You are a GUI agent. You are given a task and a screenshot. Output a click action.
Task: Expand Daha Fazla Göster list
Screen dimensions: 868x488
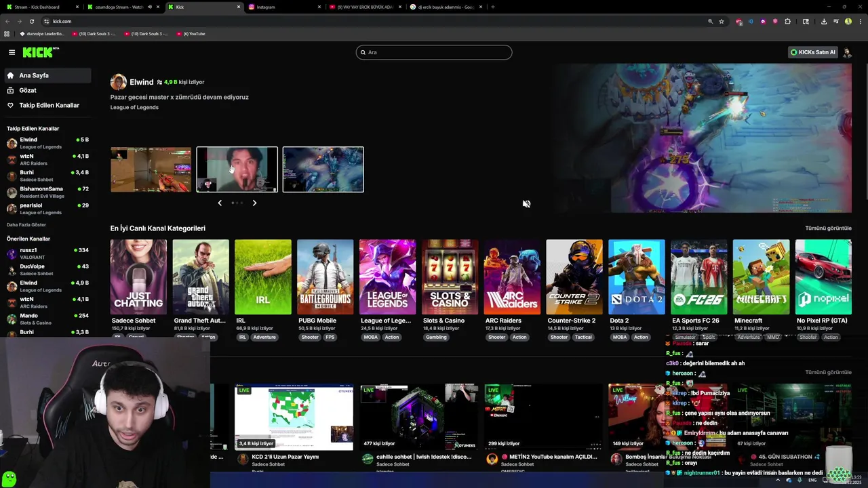tap(26, 224)
